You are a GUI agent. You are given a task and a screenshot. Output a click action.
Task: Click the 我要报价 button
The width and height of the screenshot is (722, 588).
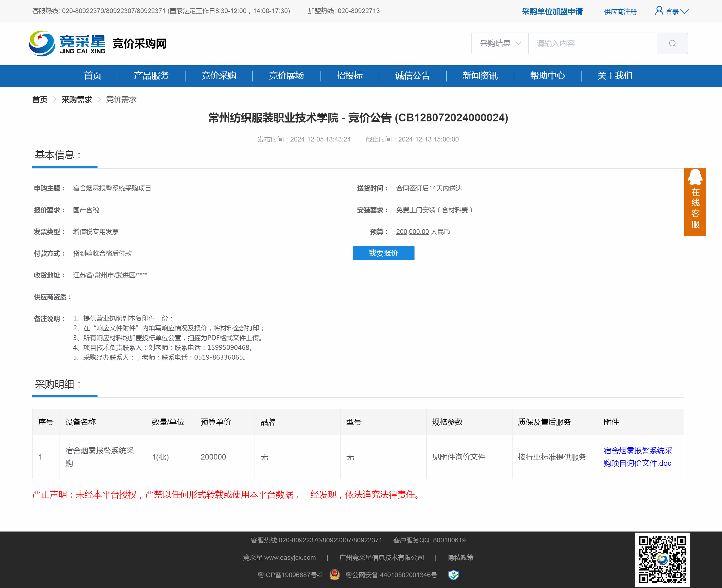pyautogui.click(x=383, y=253)
